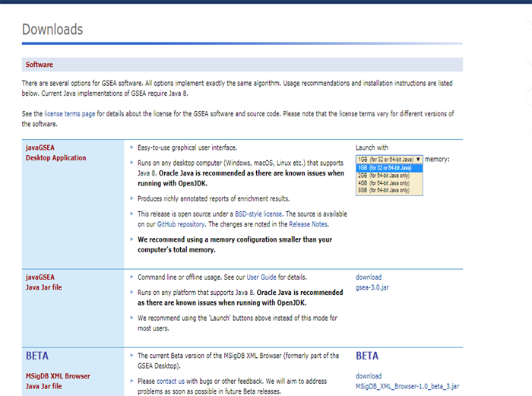This screenshot has width=532, height=396.
Task: Click the MSigDB XML Browser Java Jar file label
Action: tap(58, 381)
